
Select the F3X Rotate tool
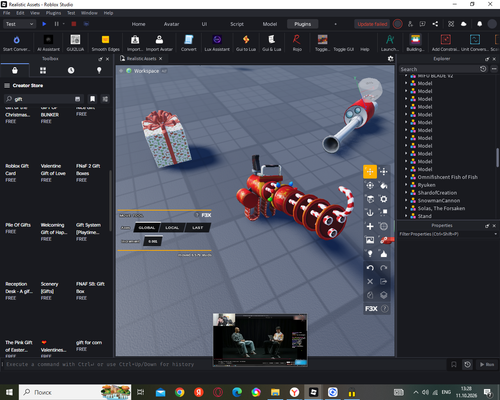(370, 185)
